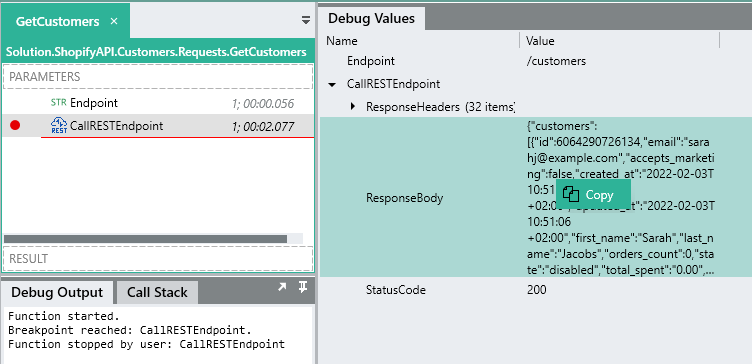Click the REST cloud icon of CallRESTEndpoint
This screenshot has height=364, width=752.
[59, 126]
